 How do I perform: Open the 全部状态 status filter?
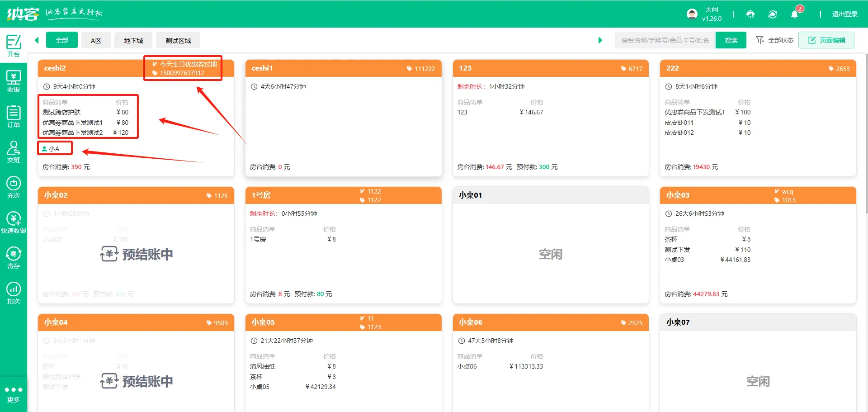point(774,40)
